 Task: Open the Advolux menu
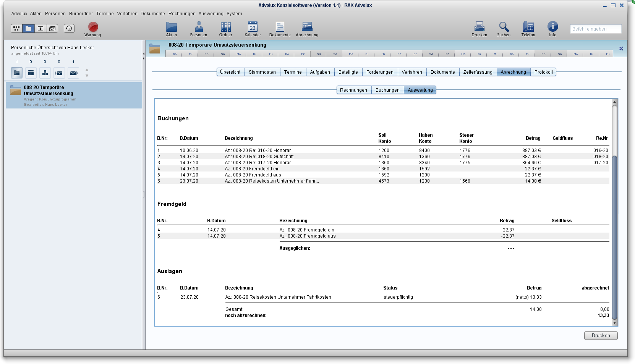click(19, 14)
